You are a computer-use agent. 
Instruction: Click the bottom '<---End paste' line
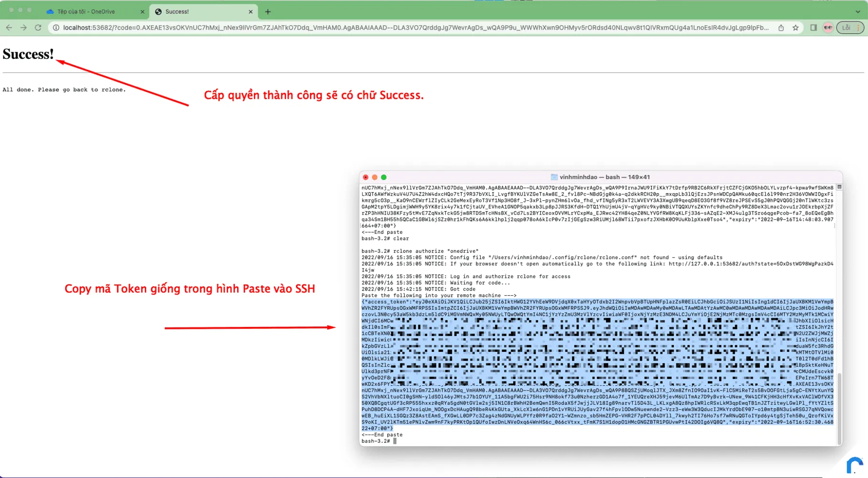pos(382,435)
